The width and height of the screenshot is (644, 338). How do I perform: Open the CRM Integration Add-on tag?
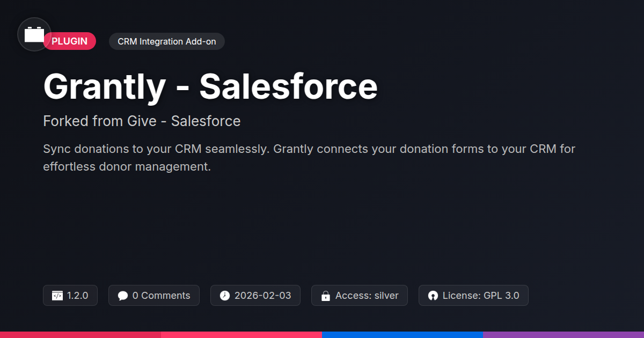click(x=166, y=41)
